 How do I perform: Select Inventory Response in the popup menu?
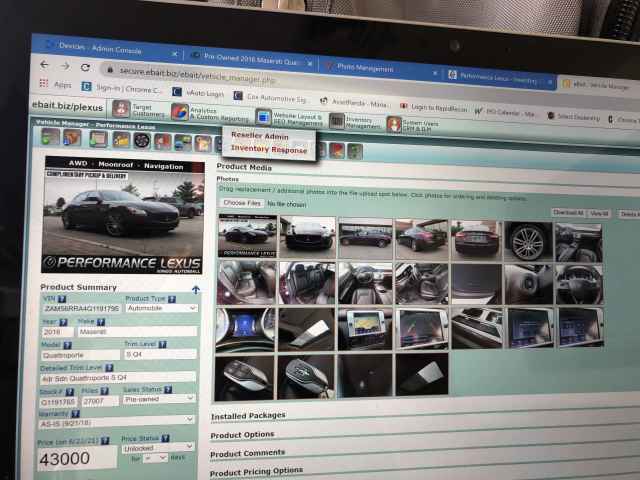point(269,149)
